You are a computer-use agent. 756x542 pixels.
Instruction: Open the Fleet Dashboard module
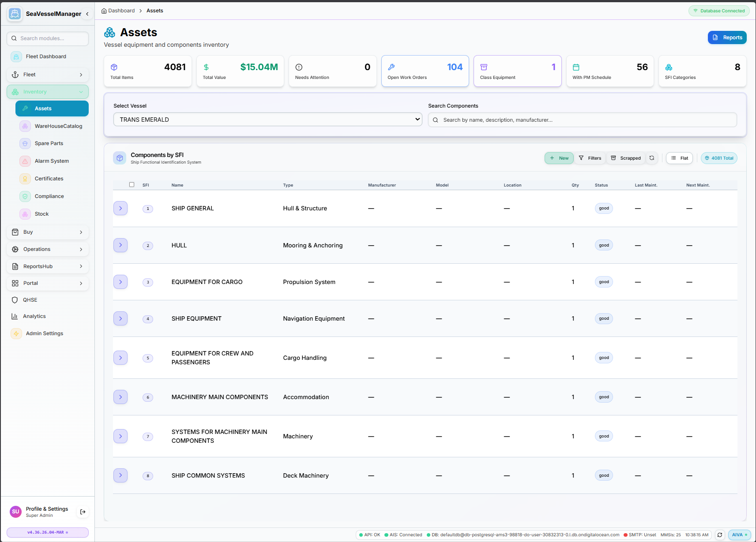point(46,56)
